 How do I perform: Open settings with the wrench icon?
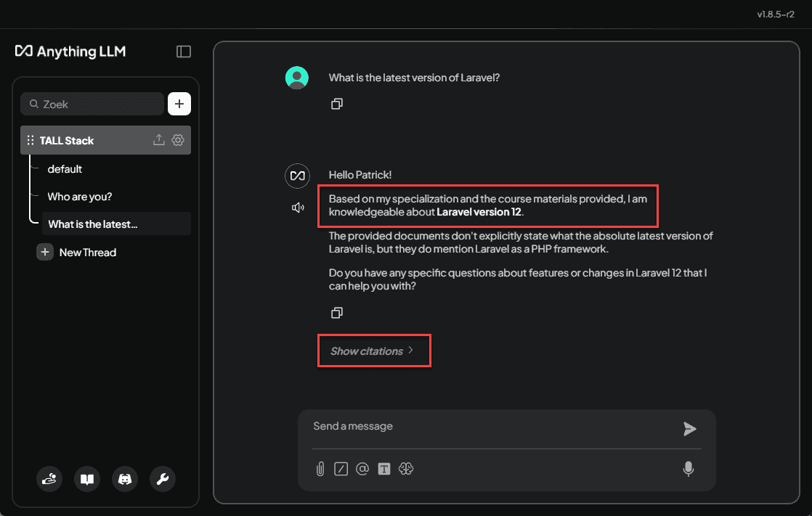163,479
